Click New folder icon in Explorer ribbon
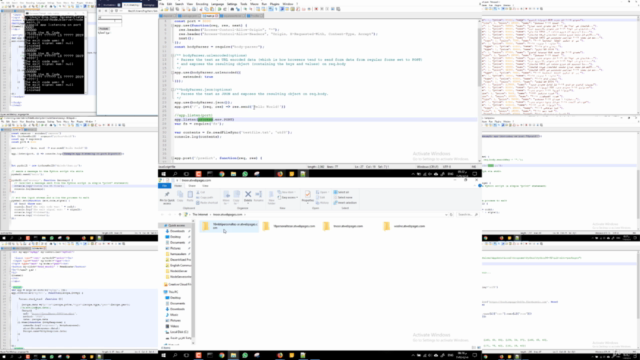The height and width of the screenshot is (360, 640). point(271,197)
